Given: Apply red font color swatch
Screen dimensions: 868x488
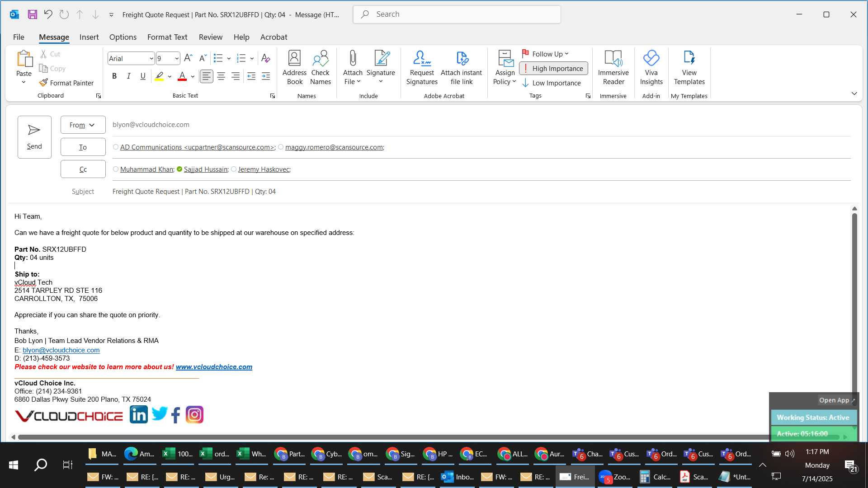Looking at the screenshot, I should [182, 76].
